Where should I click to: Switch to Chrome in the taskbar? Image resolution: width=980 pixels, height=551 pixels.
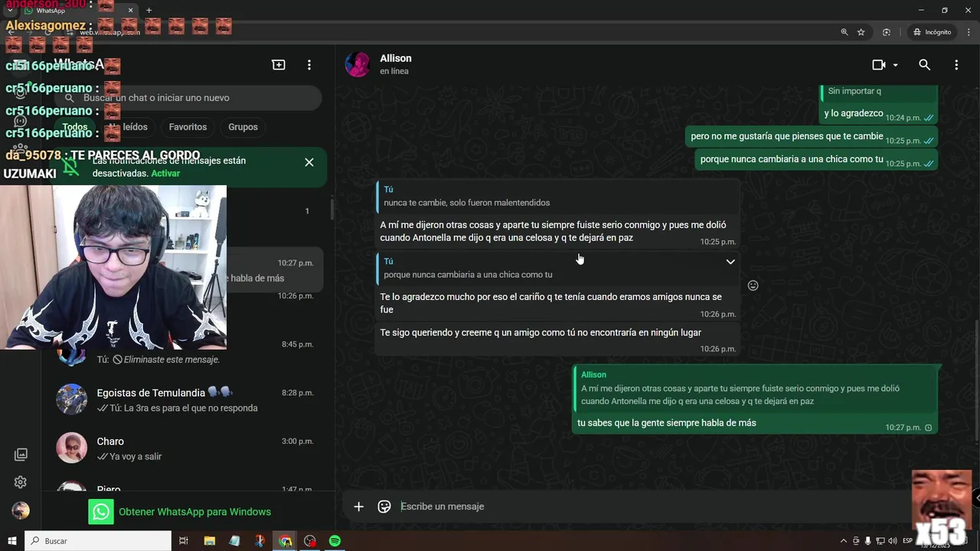pyautogui.click(x=285, y=541)
